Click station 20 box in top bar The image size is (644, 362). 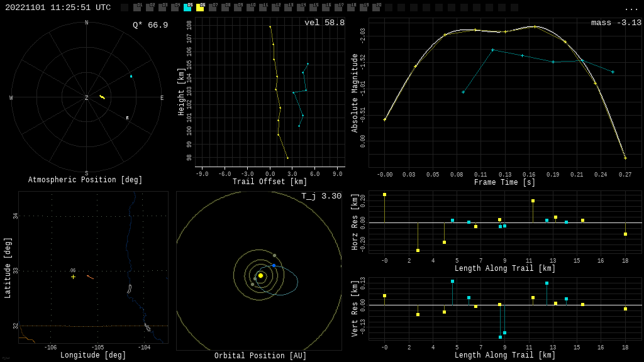tap(376, 8)
